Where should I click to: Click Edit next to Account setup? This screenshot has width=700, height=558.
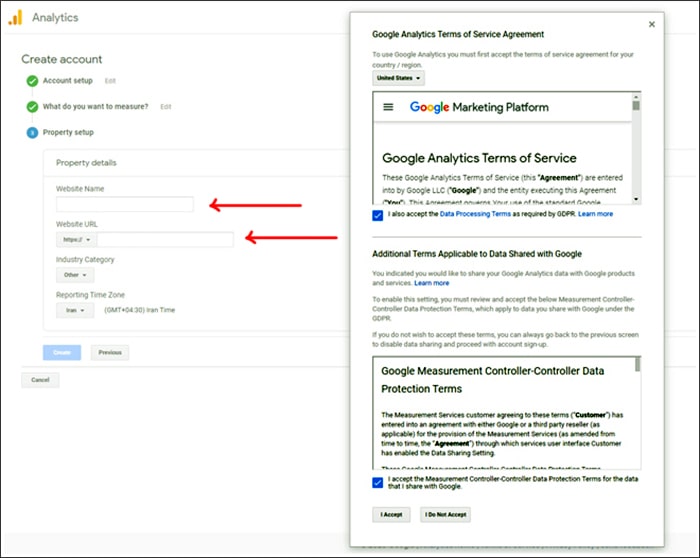(110, 81)
